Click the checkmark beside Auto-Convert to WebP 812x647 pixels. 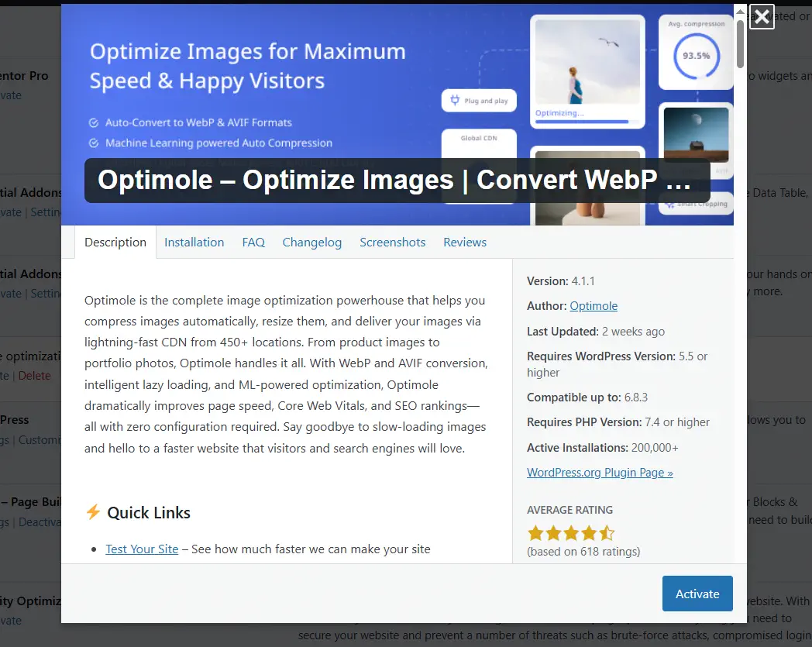tap(94, 122)
